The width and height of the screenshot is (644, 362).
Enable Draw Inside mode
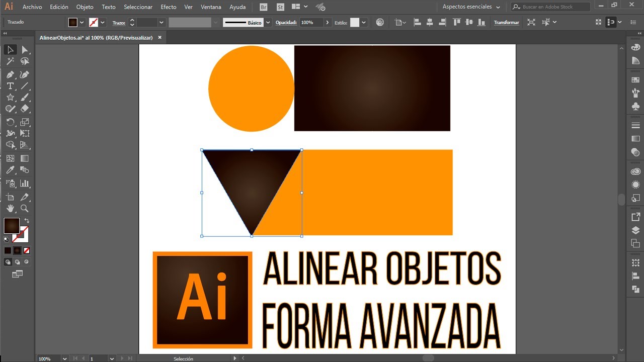coord(27,262)
